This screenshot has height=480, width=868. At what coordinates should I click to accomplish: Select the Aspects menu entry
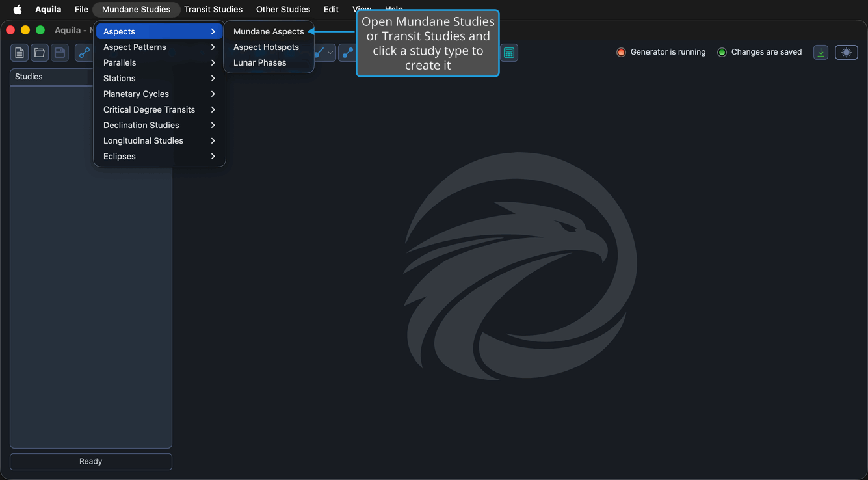pos(159,31)
